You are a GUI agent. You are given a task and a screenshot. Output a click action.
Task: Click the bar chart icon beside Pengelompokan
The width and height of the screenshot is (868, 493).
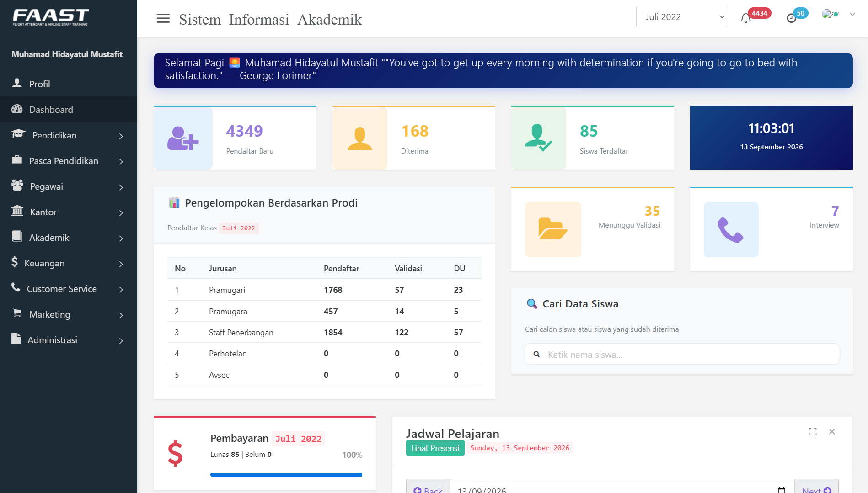pyautogui.click(x=174, y=203)
